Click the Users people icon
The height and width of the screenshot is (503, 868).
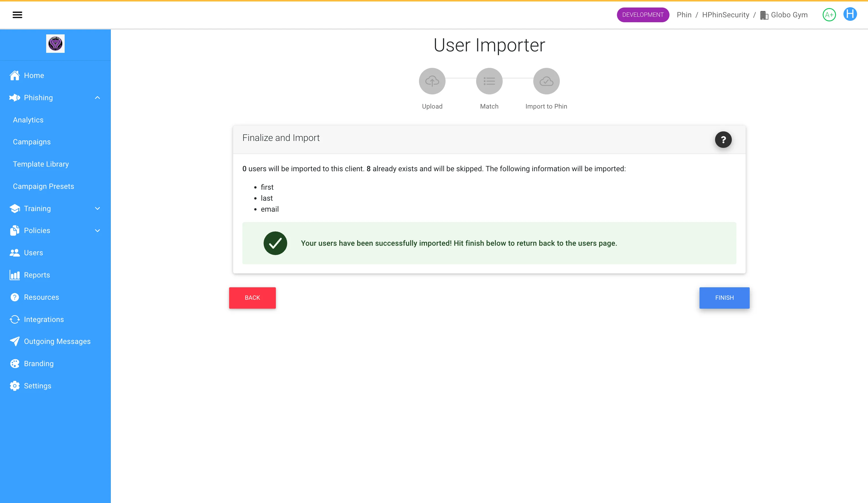tap(15, 253)
